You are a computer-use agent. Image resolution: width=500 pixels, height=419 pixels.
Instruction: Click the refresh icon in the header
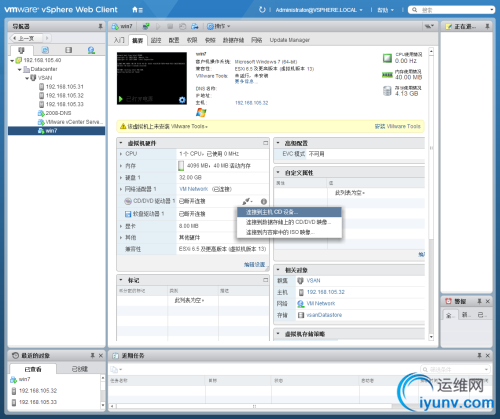(x=262, y=10)
